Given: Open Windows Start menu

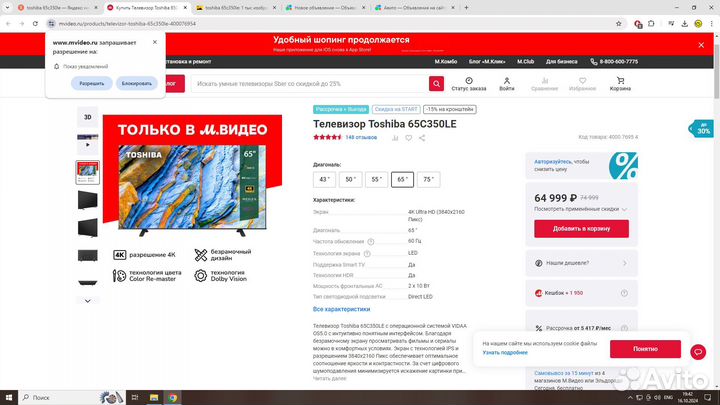Looking at the screenshot, I should pos(9,398).
